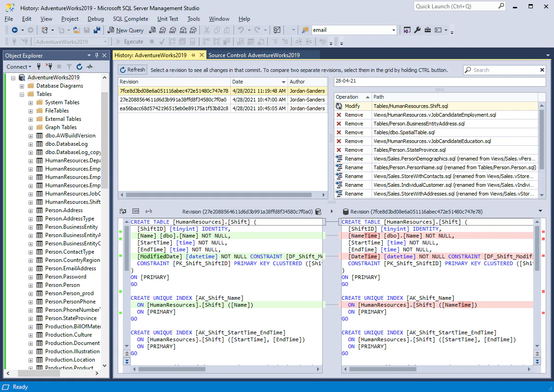Screen dimensions: 554x392
Task: Select the Tables/Person.StateProvince.sql change row
Action: click(x=436, y=150)
